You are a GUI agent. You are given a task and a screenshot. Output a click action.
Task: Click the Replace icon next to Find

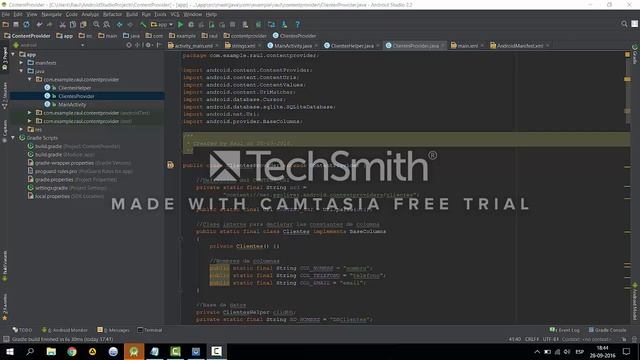point(106,24)
